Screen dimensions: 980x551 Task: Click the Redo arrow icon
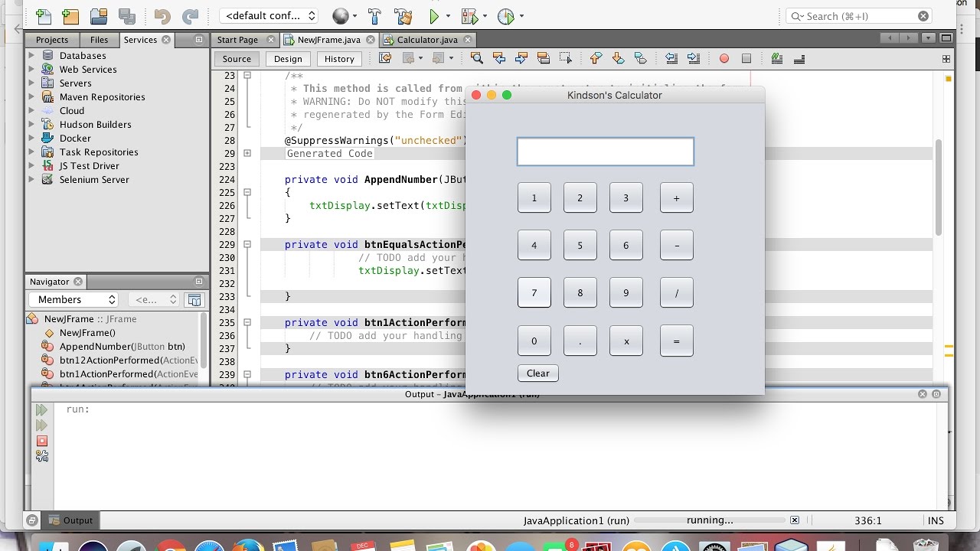[x=191, y=15]
